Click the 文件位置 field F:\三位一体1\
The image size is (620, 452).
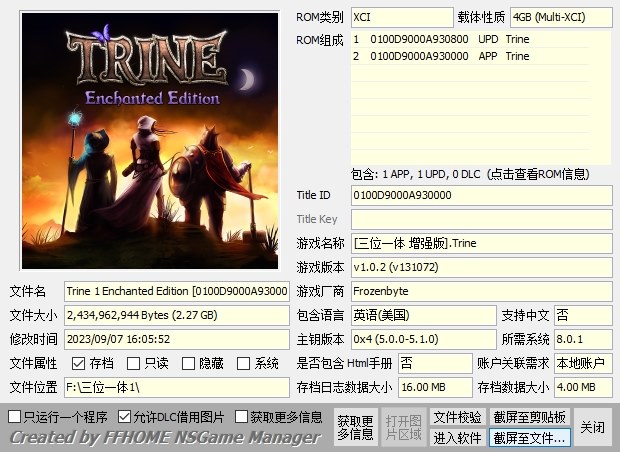pos(177,387)
